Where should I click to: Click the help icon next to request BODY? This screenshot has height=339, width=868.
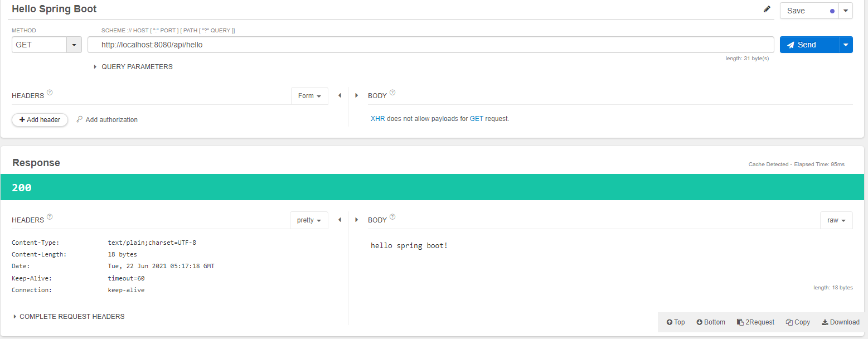(392, 93)
